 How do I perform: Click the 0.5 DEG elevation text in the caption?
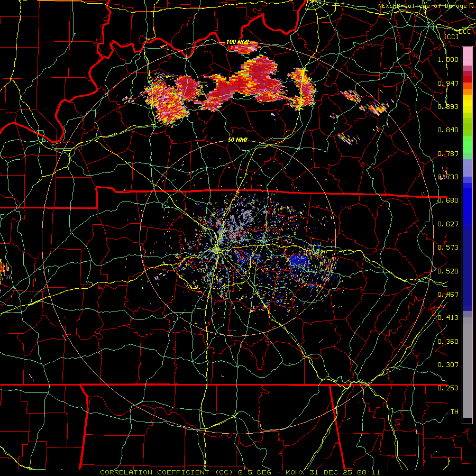tap(254, 472)
